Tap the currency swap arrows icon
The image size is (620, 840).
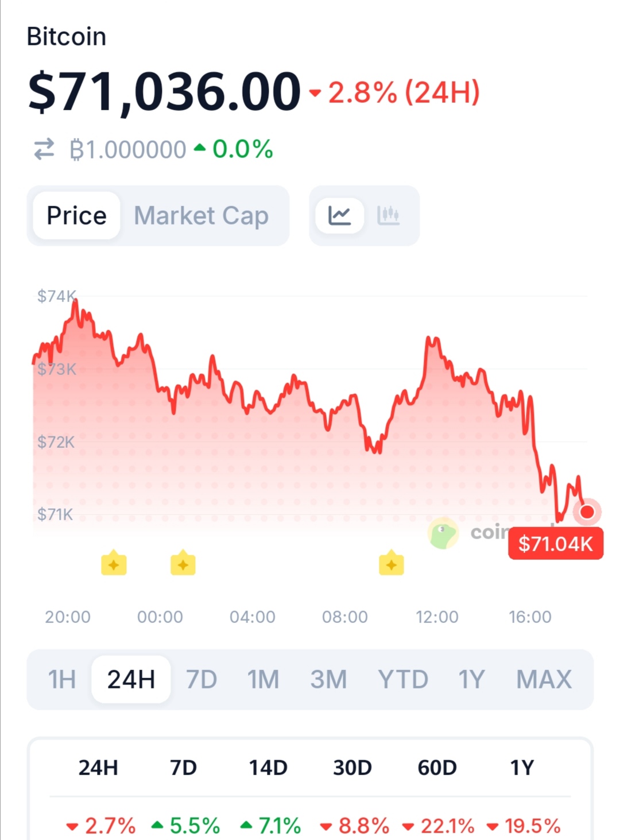tap(44, 149)
